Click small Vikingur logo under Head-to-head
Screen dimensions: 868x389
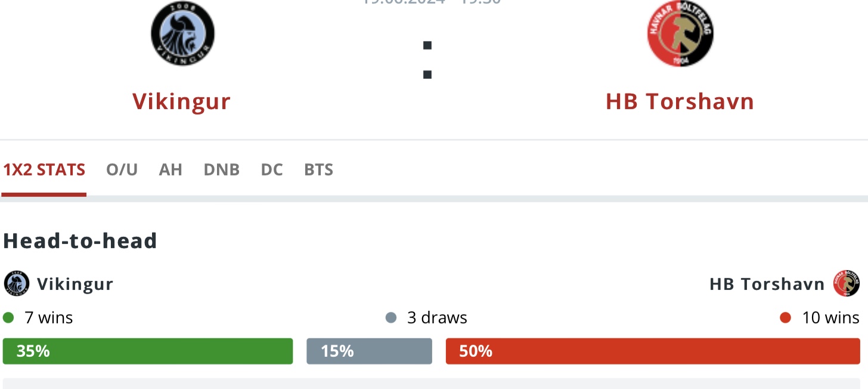click(x=16, y=284)
